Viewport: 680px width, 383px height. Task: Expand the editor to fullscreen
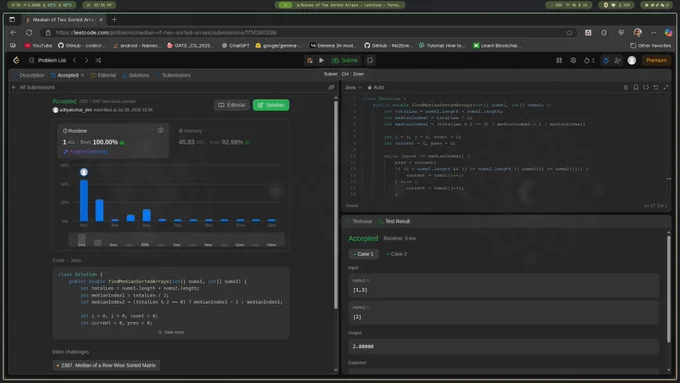pyautogui.click(x=666, y=87)
